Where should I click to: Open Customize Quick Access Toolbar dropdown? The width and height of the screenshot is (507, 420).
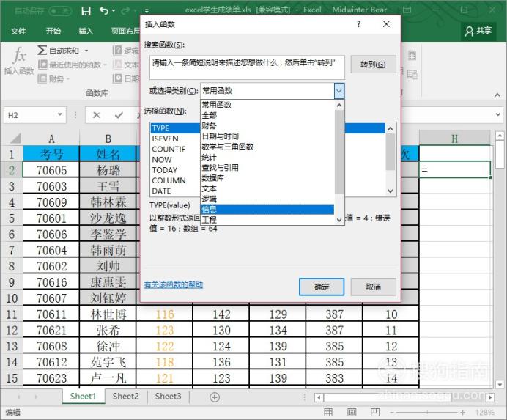(x=147, y=11)
